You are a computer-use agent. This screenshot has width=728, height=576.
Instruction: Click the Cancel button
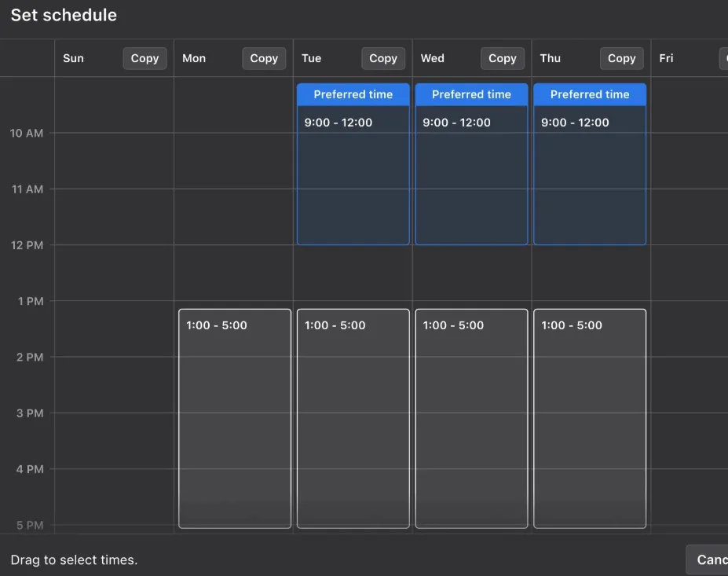707,559
